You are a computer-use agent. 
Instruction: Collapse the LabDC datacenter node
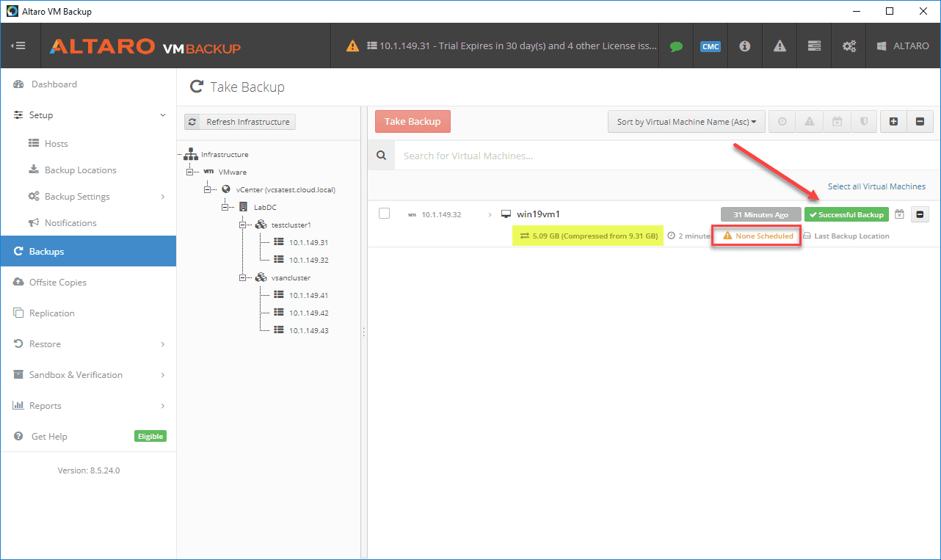click(x=226, y=208)
